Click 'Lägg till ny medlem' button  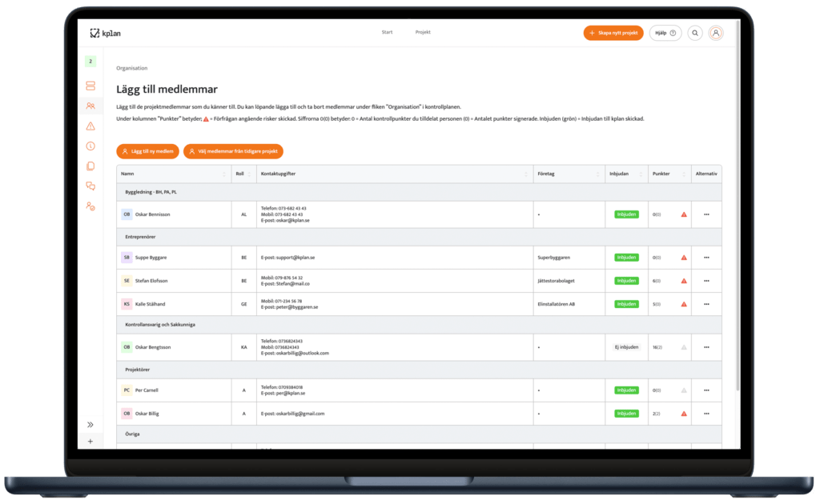coord(147,151)
